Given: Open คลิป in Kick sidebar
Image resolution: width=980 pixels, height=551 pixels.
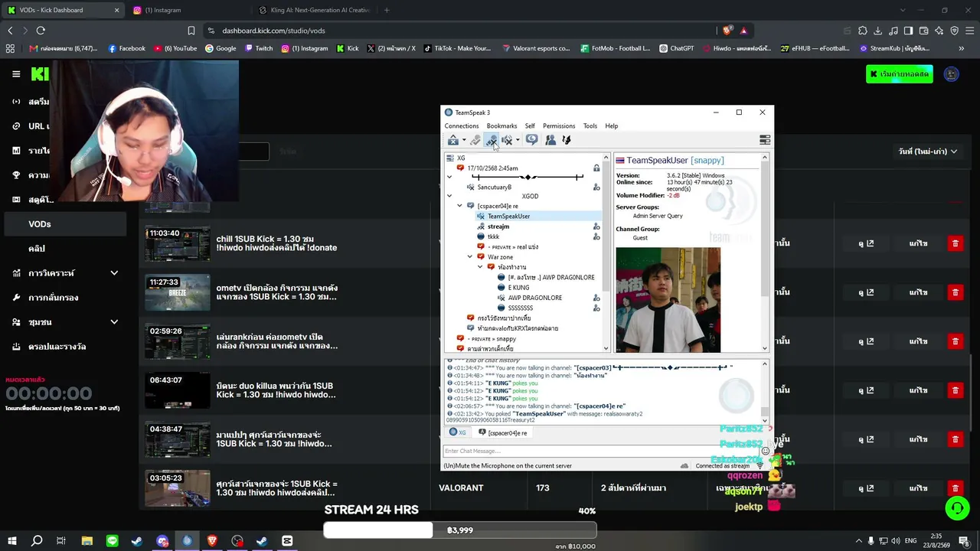Looking at the screenshot, I should tap(37, 249).
